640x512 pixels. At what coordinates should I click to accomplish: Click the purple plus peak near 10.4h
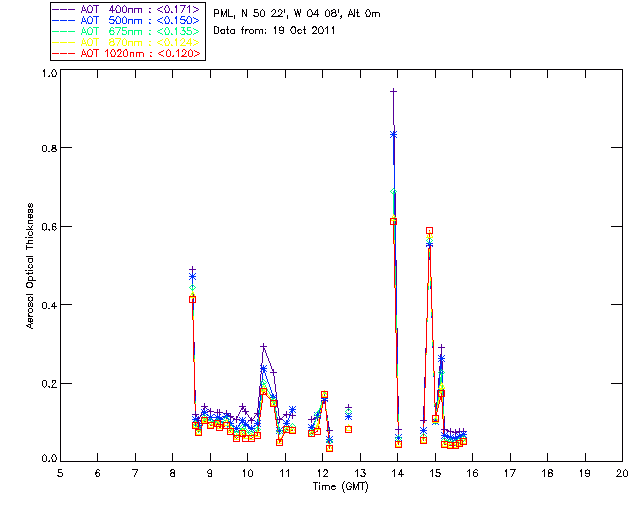pos(264,347)
